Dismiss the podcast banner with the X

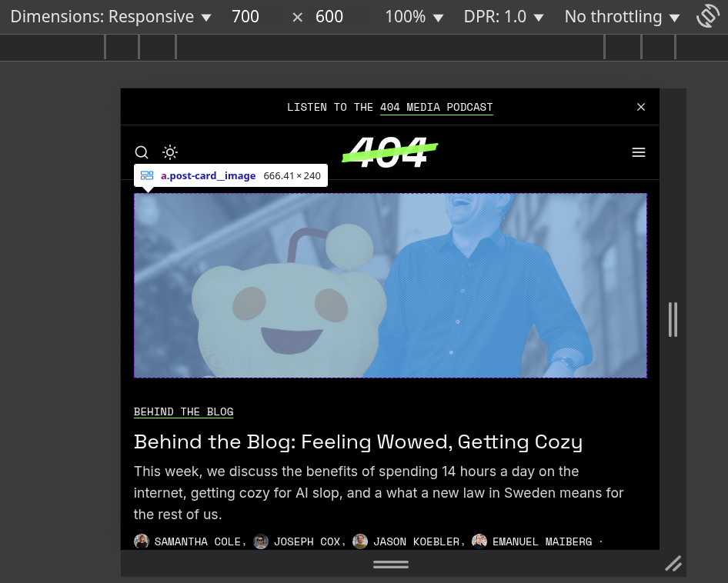(641, 107)
